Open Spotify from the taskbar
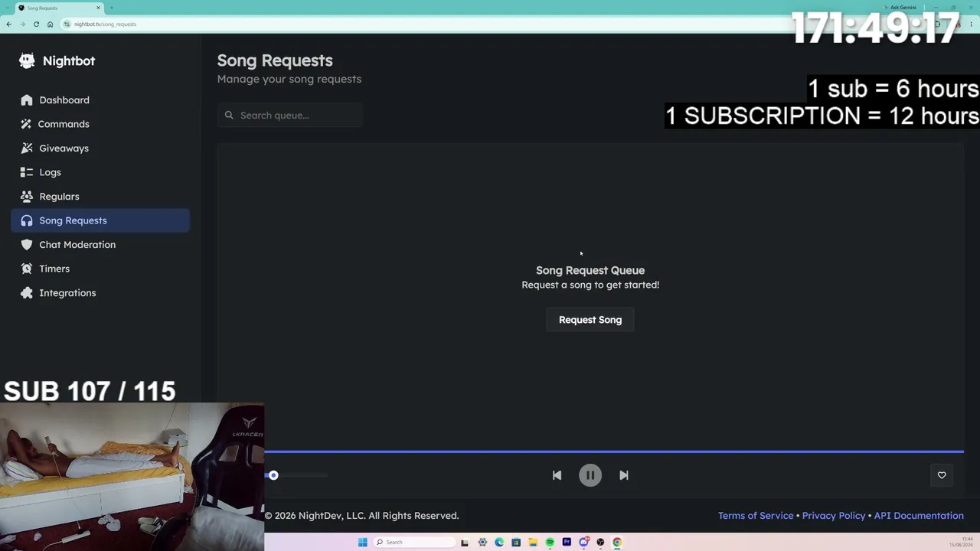 point(550,543)
